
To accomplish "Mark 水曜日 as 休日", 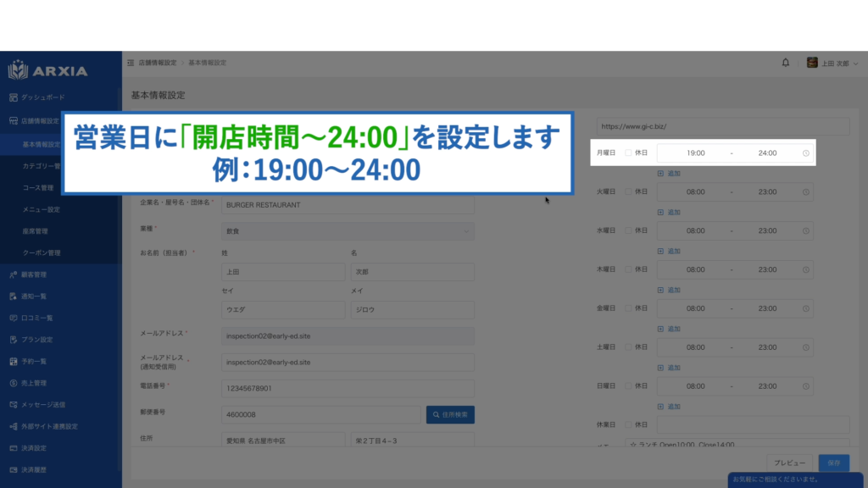I will [x=628, y=230].
